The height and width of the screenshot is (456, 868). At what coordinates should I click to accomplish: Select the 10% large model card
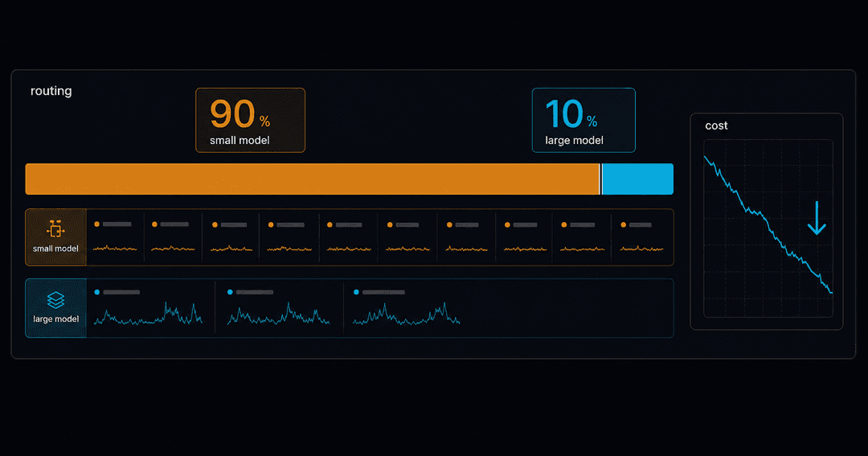[x=583, y=121]
